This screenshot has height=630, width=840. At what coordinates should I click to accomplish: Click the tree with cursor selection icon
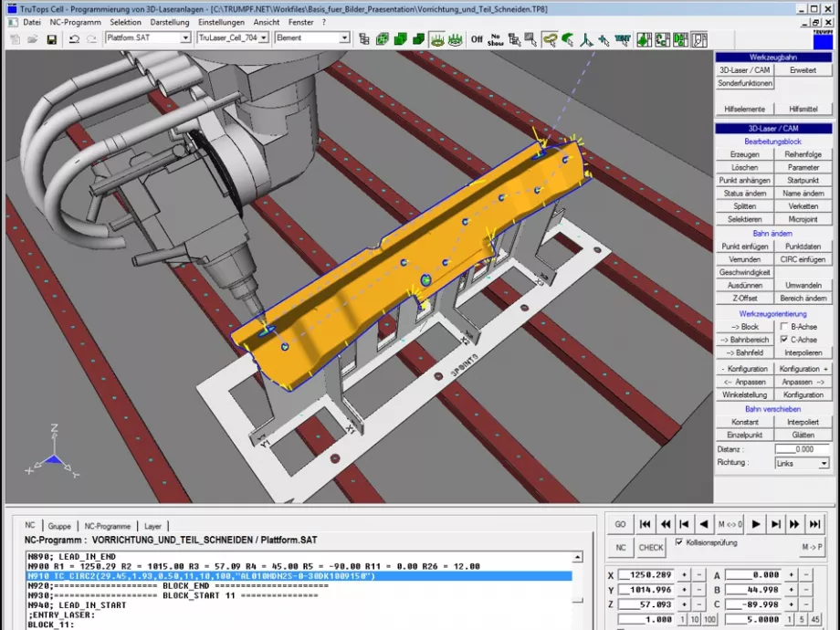(514, 39)
